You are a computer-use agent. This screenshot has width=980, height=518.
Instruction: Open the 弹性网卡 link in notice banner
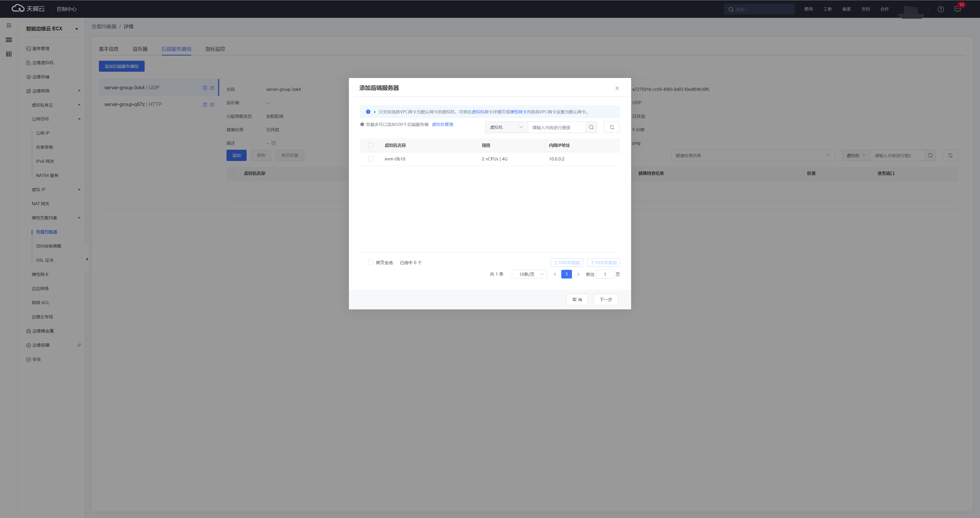pos(518,112)
